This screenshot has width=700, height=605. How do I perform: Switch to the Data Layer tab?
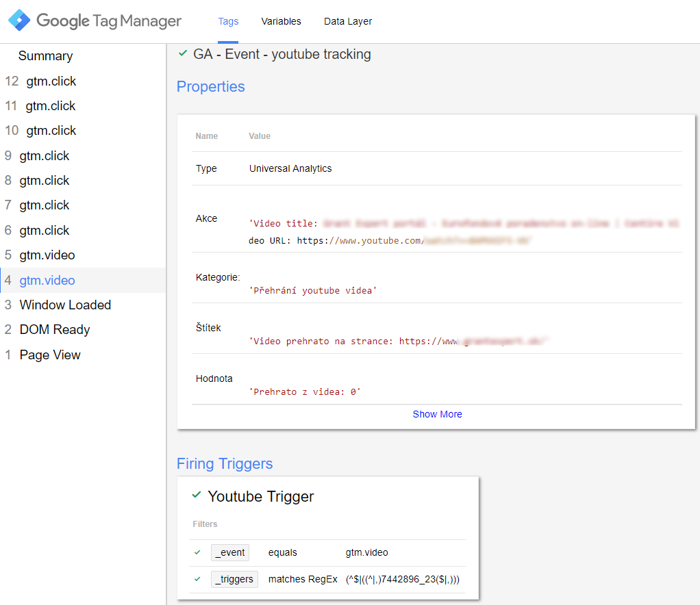pyautogui.click(x=348, y=21)
